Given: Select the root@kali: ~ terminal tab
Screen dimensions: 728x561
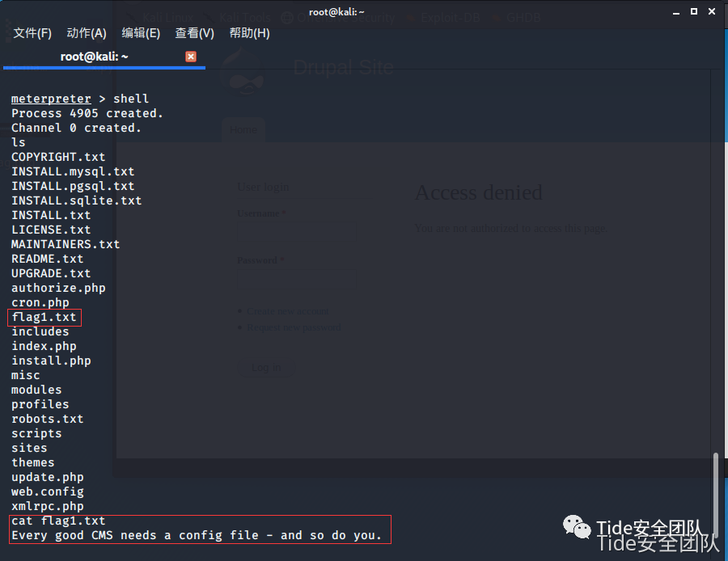Looking at the screenshot, I should tap(95, 57).
